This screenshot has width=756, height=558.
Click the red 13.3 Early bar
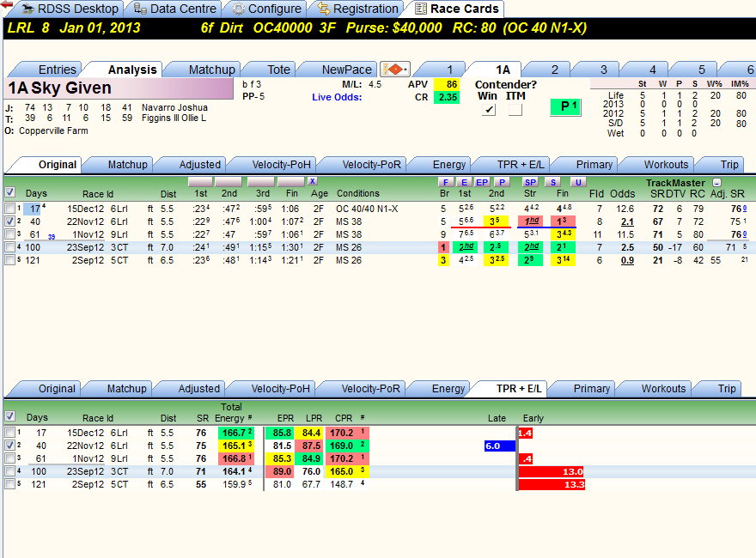[x=551, y=484]
